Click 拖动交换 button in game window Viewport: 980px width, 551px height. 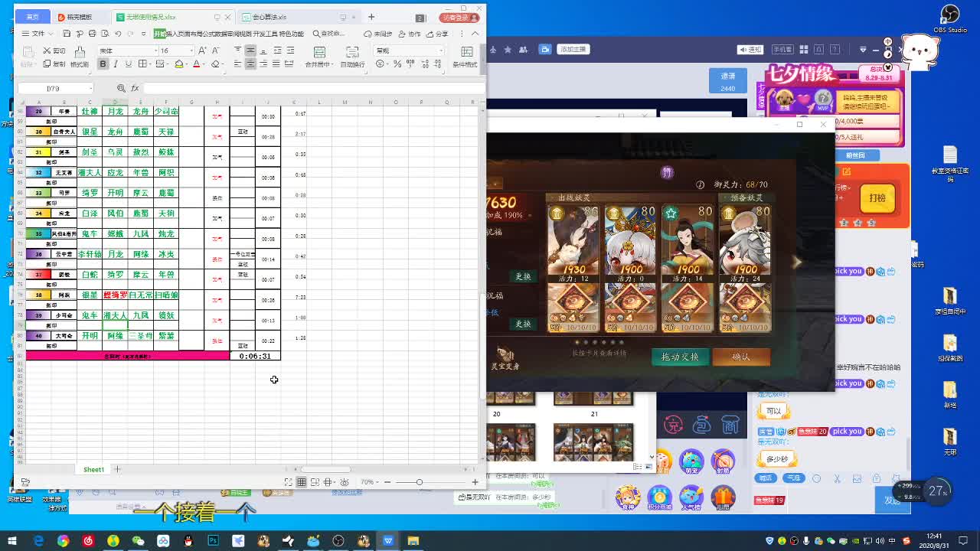click(x=680, y=357)
